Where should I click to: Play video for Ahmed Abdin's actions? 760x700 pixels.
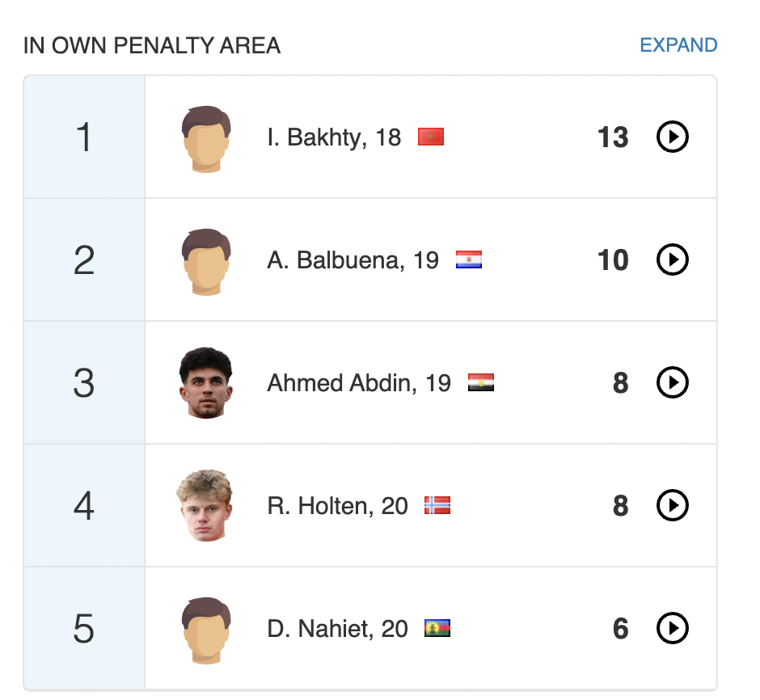click(x=672, y=383)
